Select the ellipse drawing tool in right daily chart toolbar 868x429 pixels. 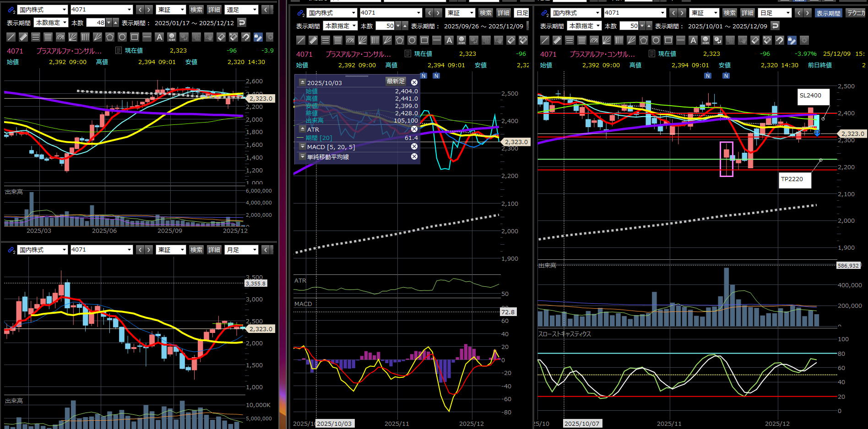[x=656, y=40]
